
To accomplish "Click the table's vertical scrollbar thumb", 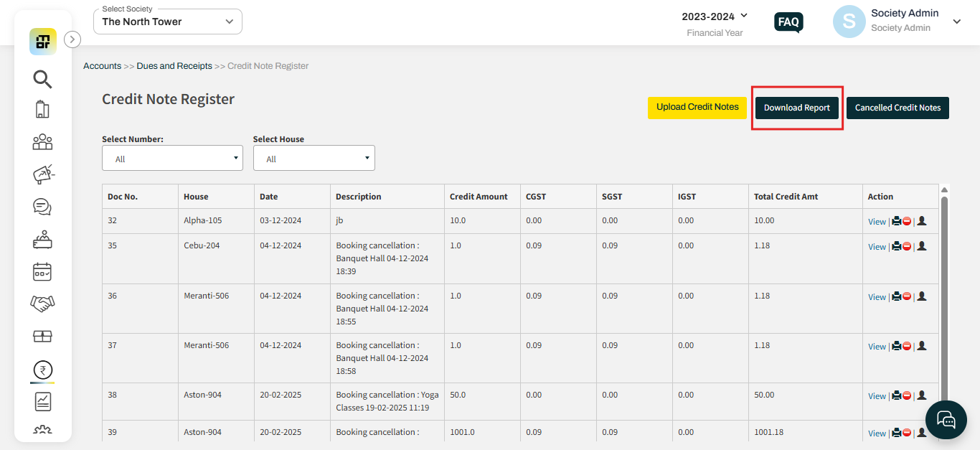I will [x=944, y=301].
